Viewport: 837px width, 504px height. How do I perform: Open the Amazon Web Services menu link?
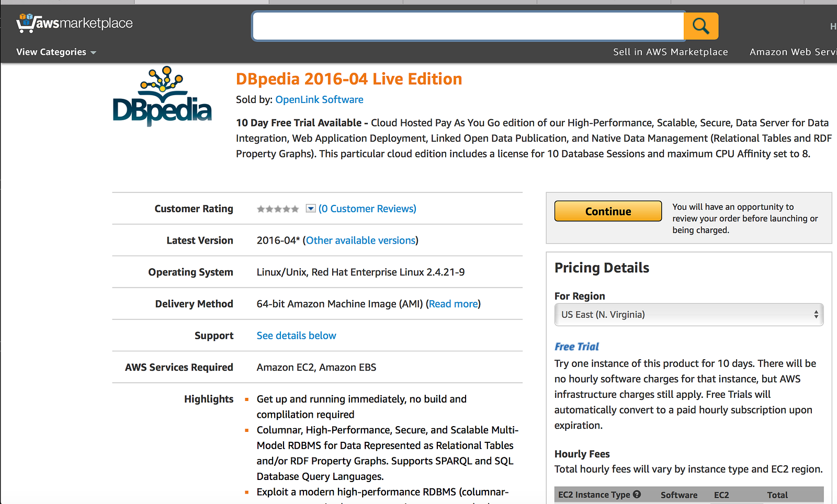(793, 52)
